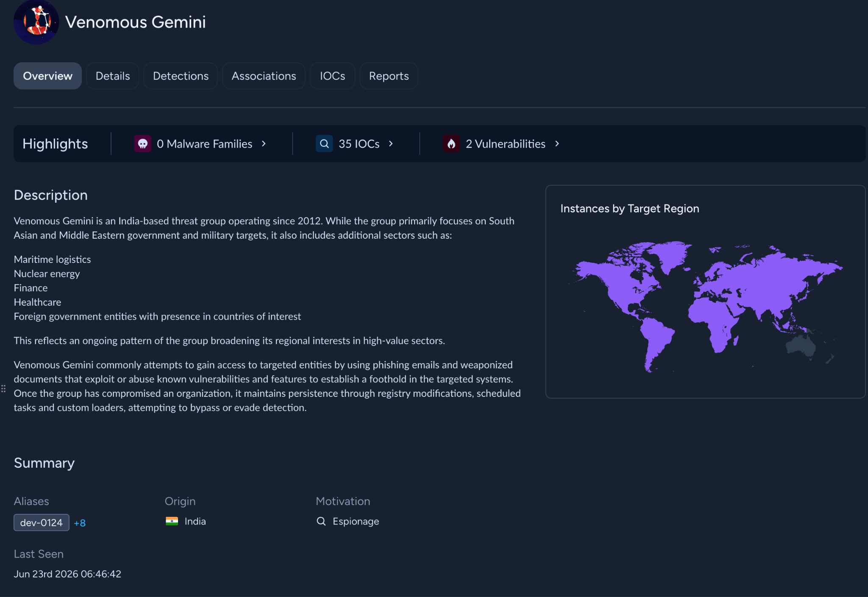
Task: Click the Espionage motivation label
Action: click(356, 521)
